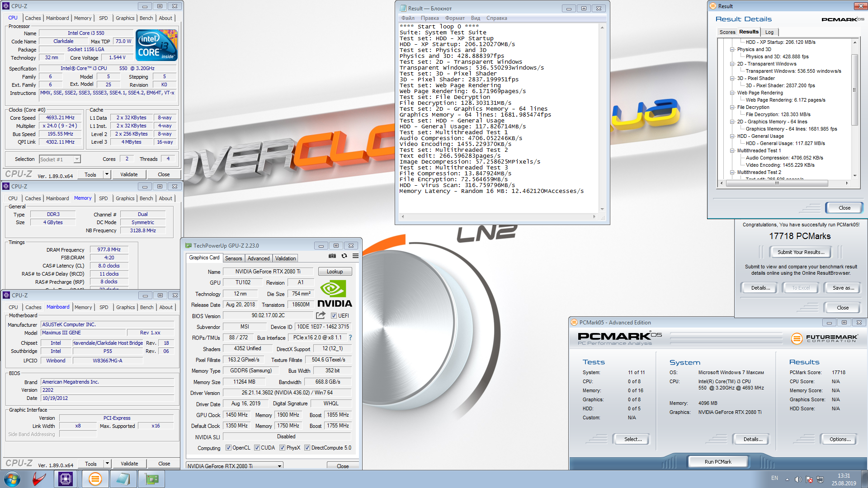
Task: Activate the PCMark05 taskbar icon
Action: tap(95, 479)
